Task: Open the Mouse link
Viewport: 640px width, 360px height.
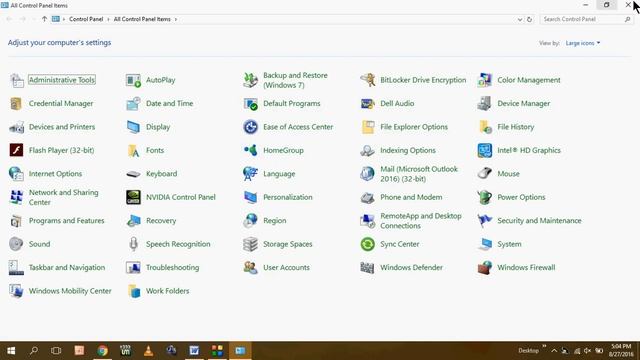Action: [x=508, y=174]
